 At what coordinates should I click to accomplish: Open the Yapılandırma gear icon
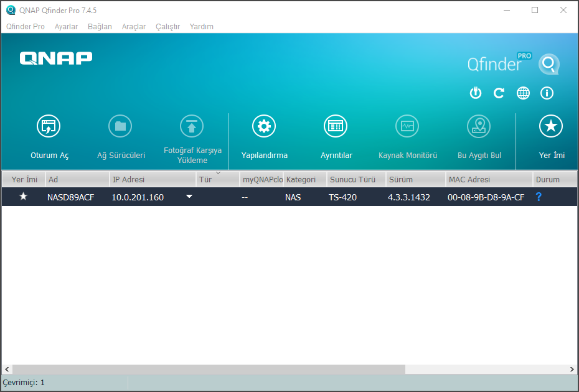pyautogui.click(x=264, y=126)
